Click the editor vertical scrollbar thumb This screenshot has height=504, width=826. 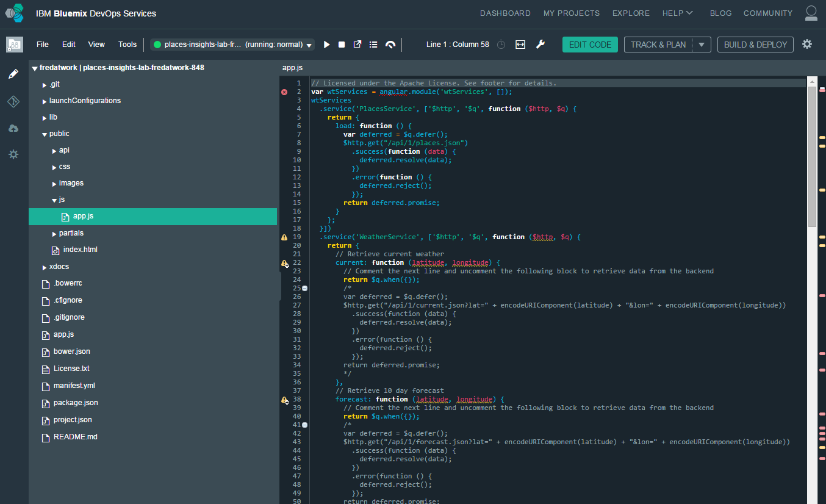(x=812, y=157)
